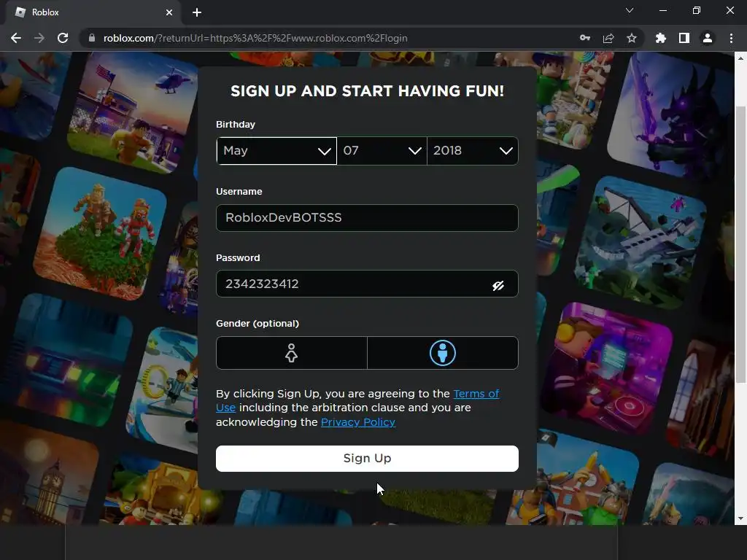Open tab search chevron in title bar
Image resolution: width=747 pixels, height=560 pixels.
coord(630,10)
